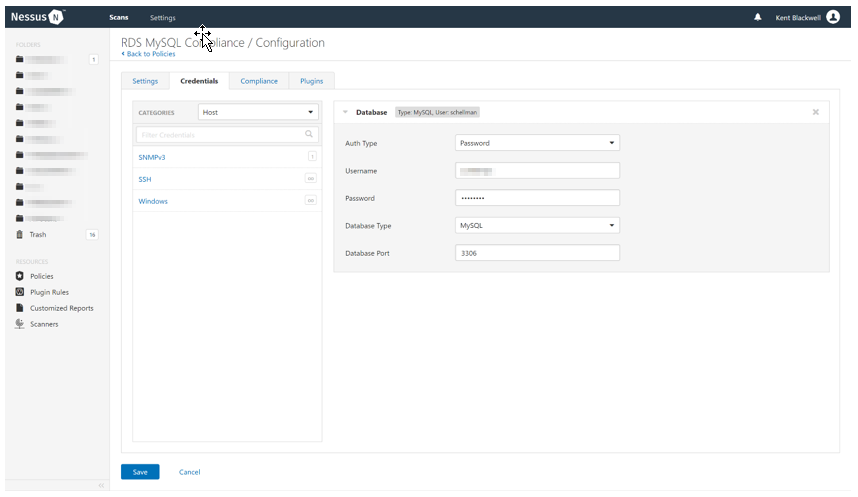858x497 pixels.
Task: Click the SNMPv3 count badge
Action: point(312,157)
